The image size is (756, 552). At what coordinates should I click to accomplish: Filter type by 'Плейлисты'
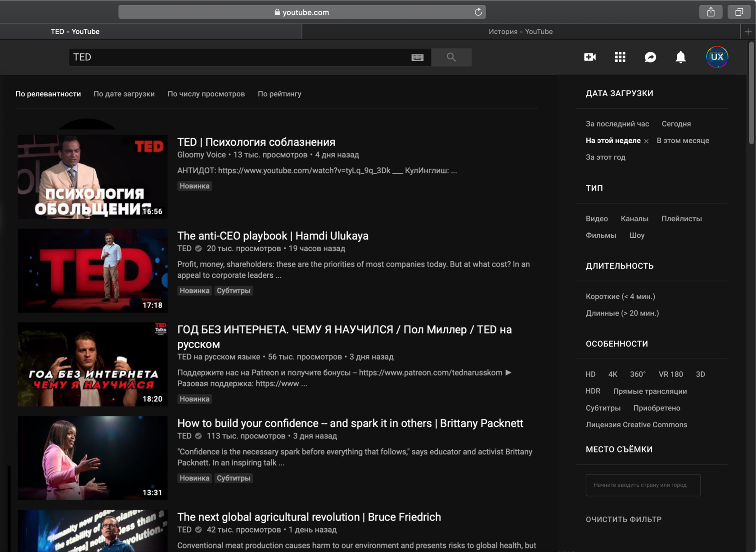tap(681, 218)
